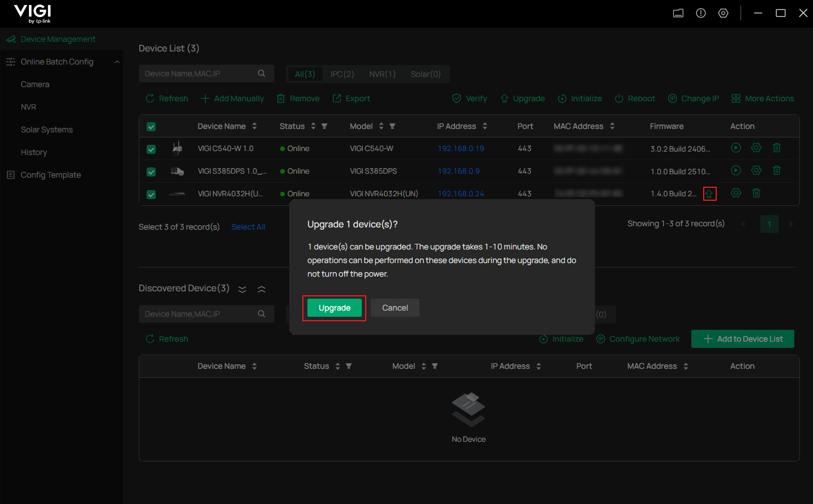
Task: Open settings gear for VIGI C540-W
Action: [756, 148]
